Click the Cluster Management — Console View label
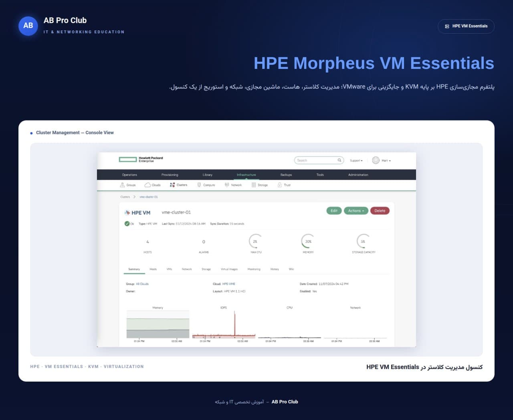Screen dimensions: 513x420 [x=75, y=133]
